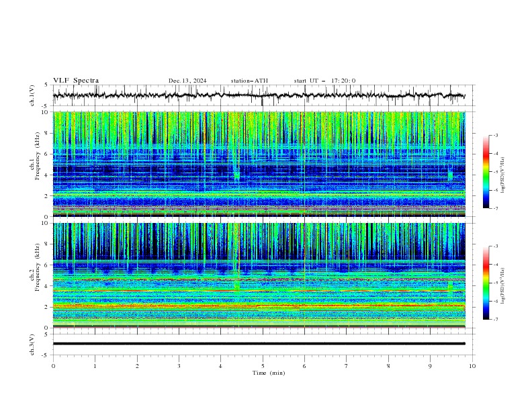The image size is (532, 411).
Task: Click time axis tick label '0'
Action: click(x=53, y=366)
